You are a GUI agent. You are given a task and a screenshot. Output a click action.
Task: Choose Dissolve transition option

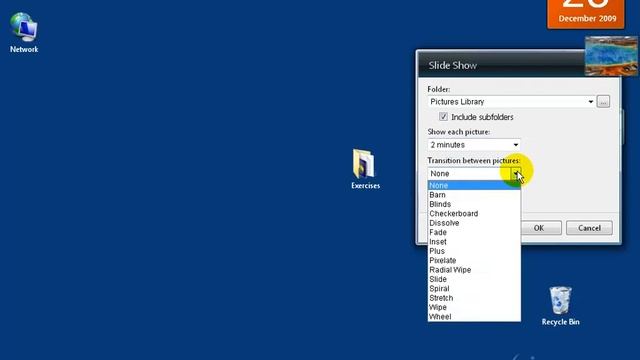click(474, 223)
